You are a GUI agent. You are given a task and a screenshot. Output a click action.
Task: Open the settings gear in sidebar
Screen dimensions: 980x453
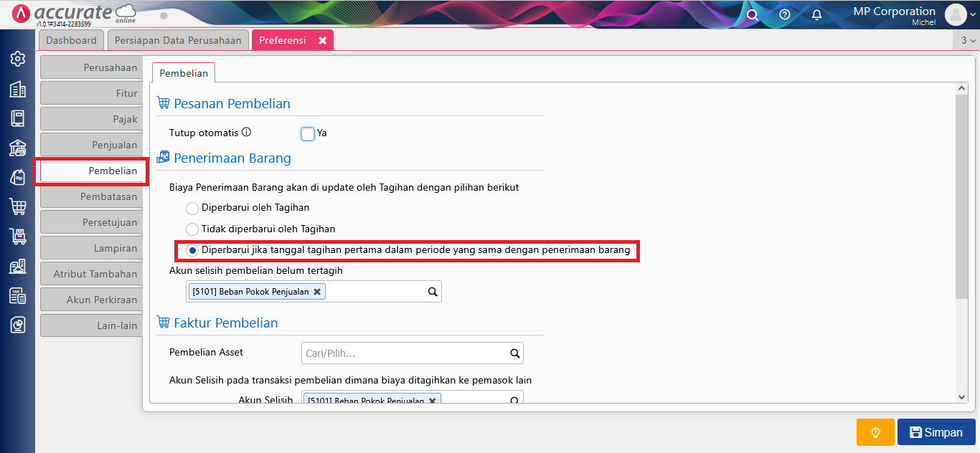[x=17, y=59]
